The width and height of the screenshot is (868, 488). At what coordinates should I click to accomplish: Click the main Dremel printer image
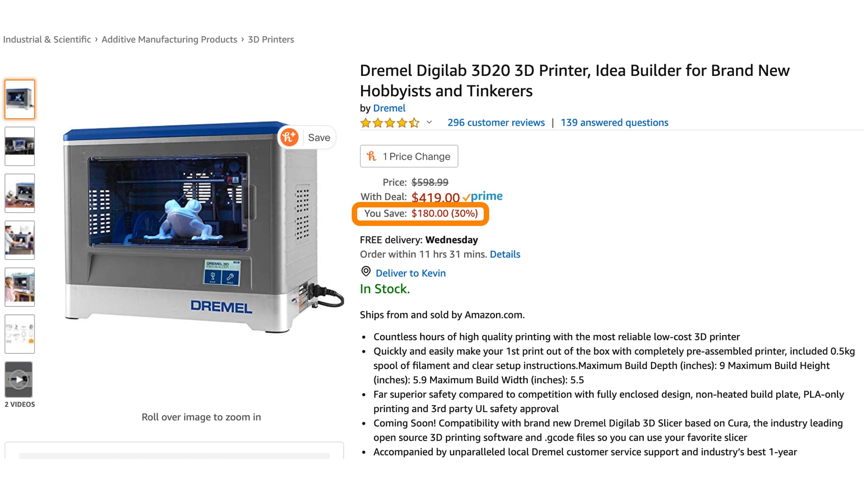pyautogui.click(x=203, y=227)
